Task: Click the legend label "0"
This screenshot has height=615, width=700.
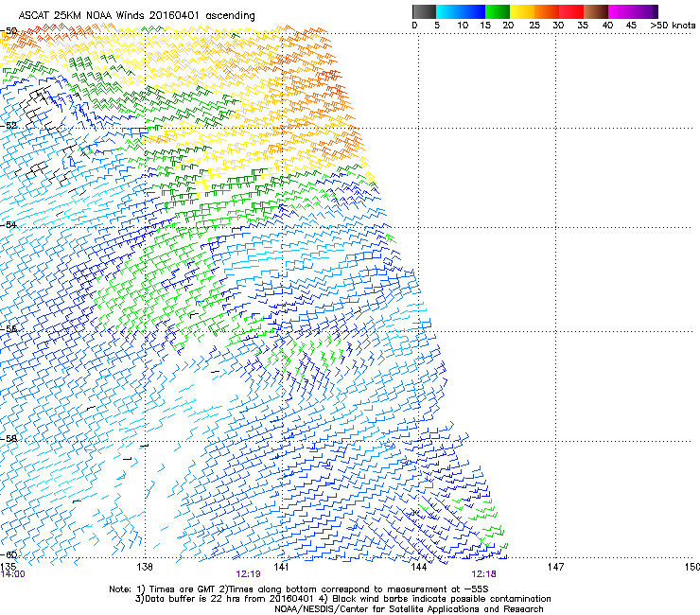Action: [414, 26]
